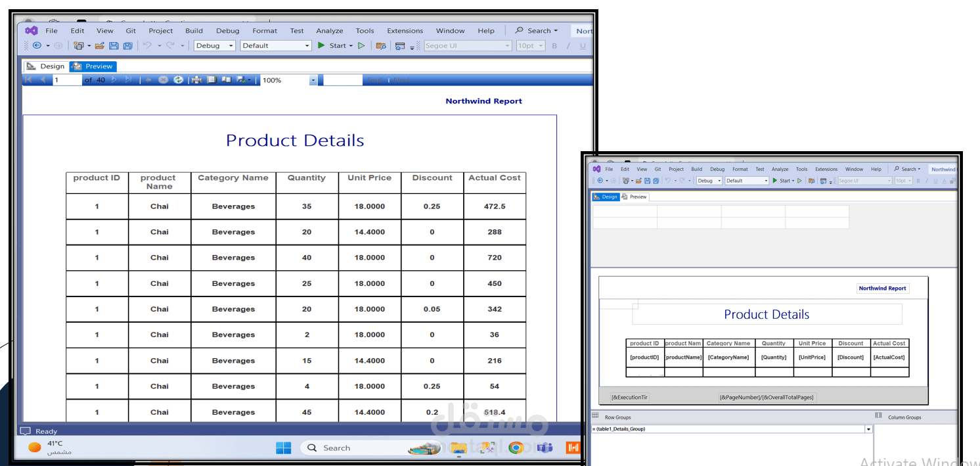This screenshot has height=466, width=980.
Task: Click New Project icon in left window
Action: [x=79, y=45]
